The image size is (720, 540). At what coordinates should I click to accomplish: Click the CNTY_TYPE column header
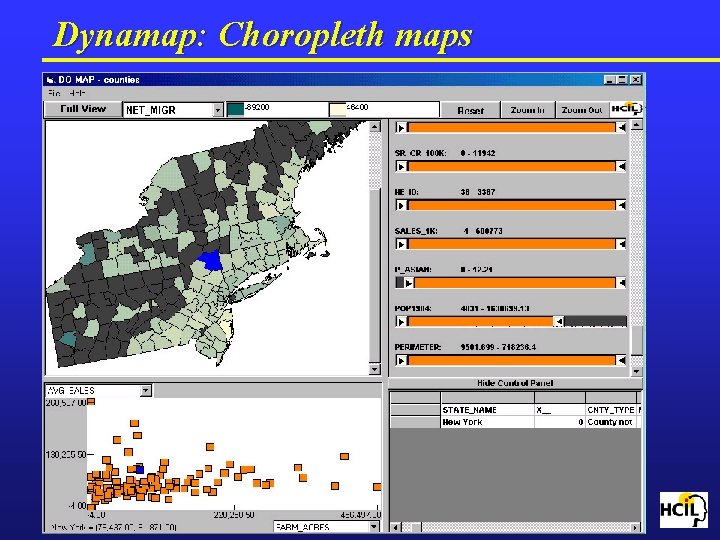click(611, 410)
